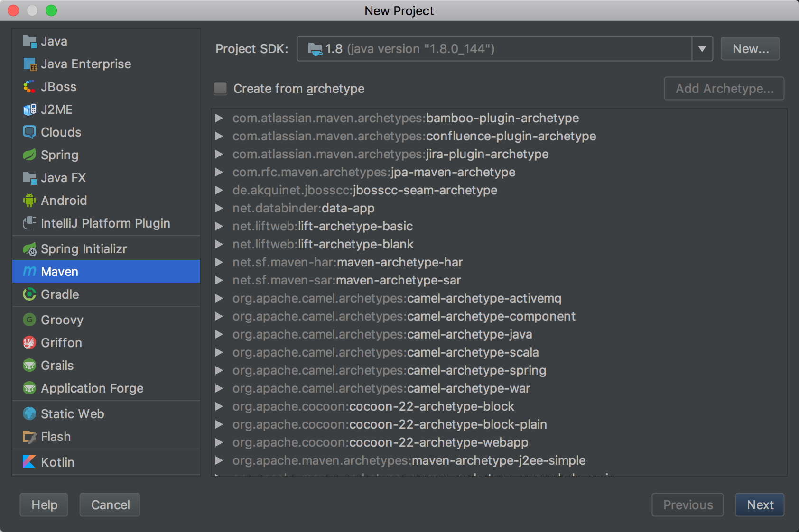Screen dimensions: 799x532
Task: Select maven-archetype-j2ee-simple row text
Action: (x=409, y=460)
